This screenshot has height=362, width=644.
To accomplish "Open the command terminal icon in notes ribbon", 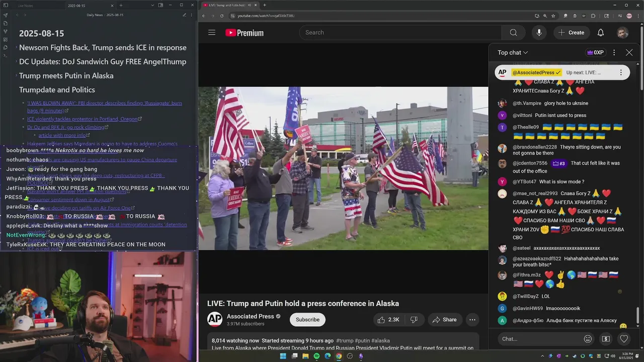I will (x=5, y=55).
